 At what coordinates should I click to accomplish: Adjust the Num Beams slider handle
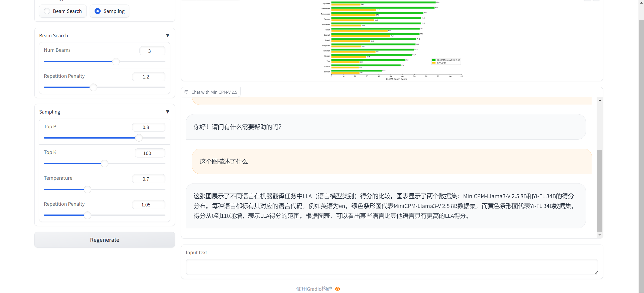[x=116, y=62]
